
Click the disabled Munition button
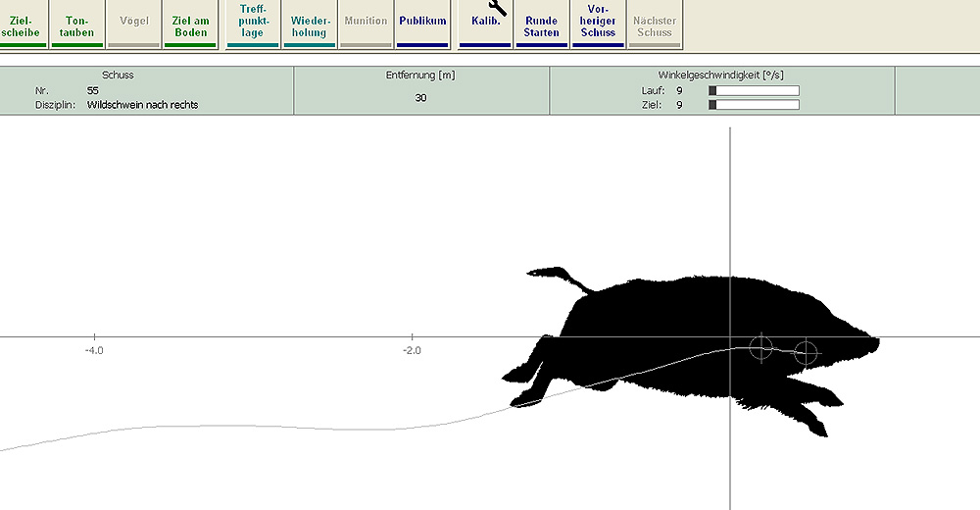[x=366, y=21]
